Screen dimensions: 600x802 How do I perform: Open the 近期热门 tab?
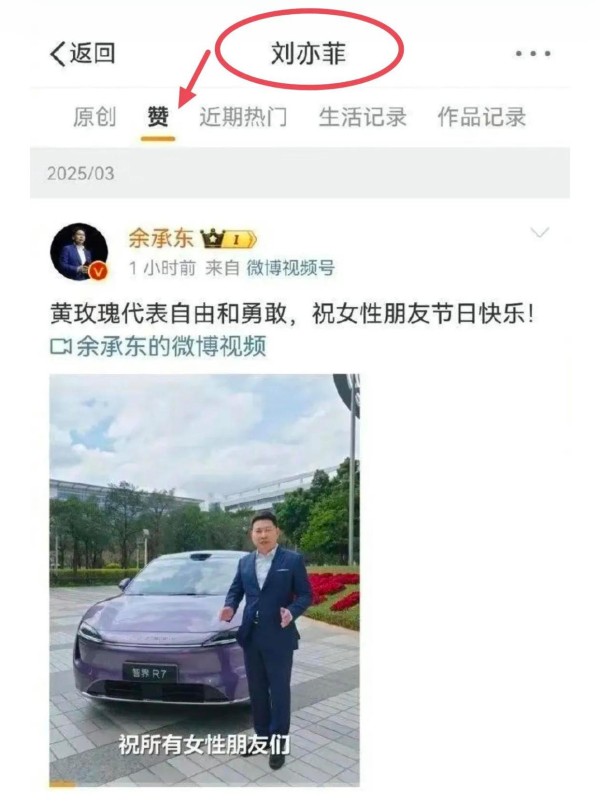tap(243, 117)
